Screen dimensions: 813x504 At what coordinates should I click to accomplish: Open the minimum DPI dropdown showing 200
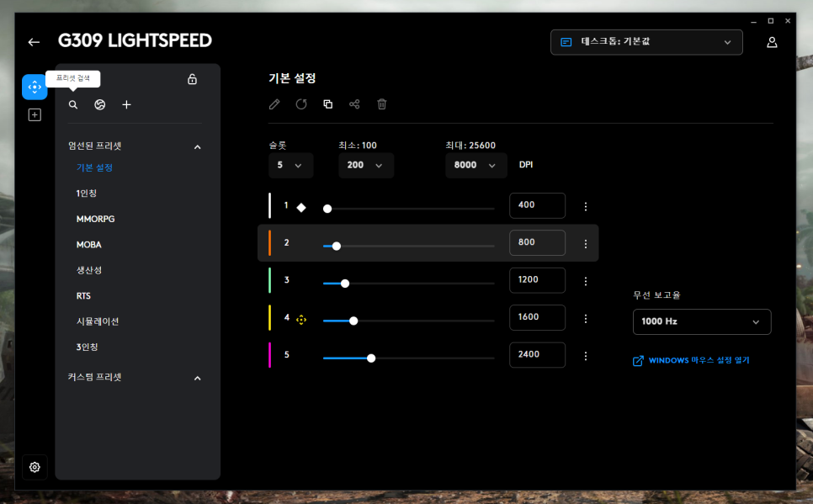click(x=366, y=166)
